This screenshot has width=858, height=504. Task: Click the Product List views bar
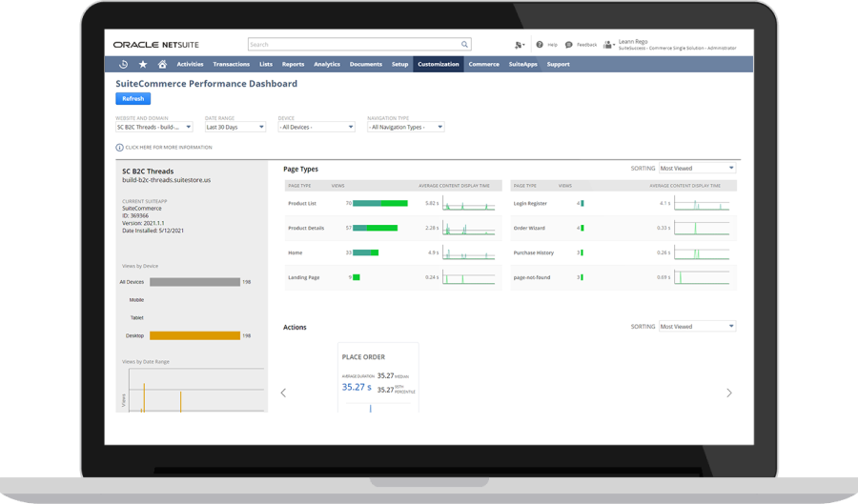(380, 203)
